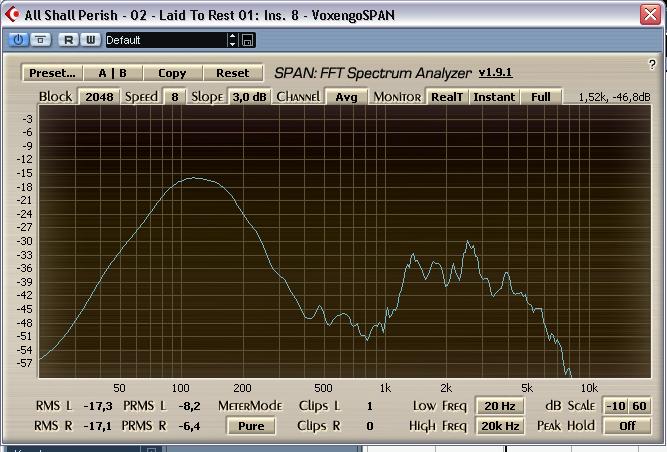This screenshot has height=452, width=667.
Task: Click the -30 dB axis label
Action: coord(25,241)
